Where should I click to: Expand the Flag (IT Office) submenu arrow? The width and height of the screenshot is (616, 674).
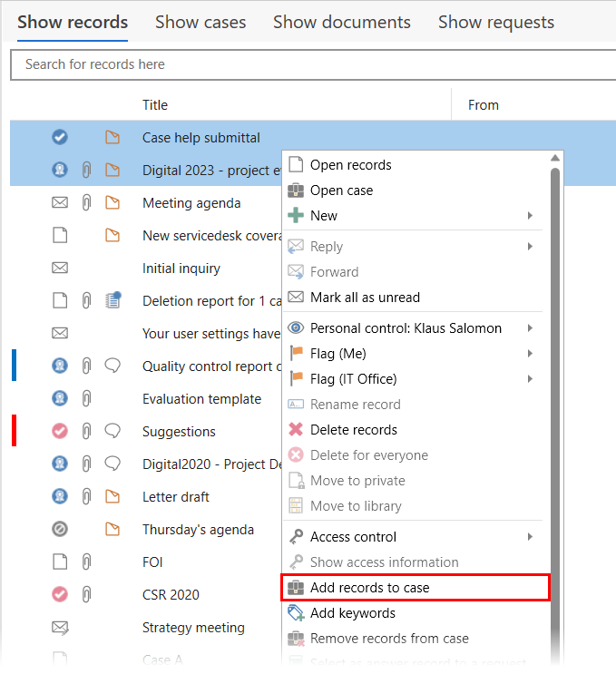pos(530,378)
